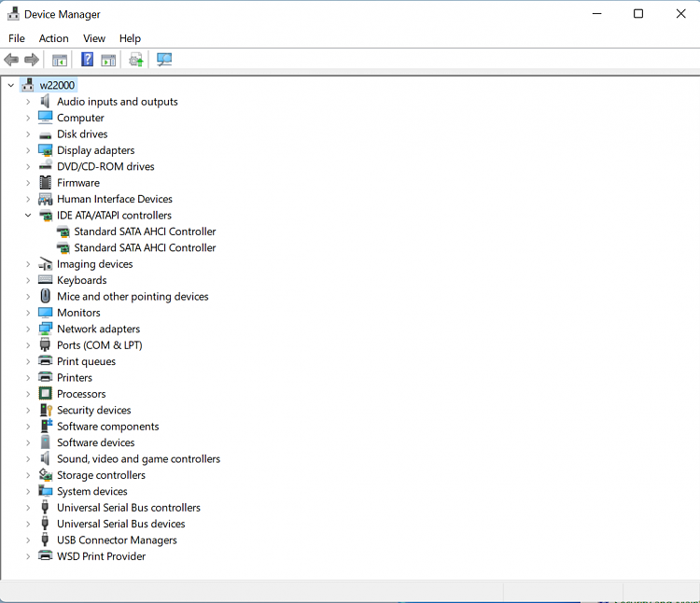Click the Imaging devices camera icon
The height and width of the screenshot is (603, 700).
[45, 264]
